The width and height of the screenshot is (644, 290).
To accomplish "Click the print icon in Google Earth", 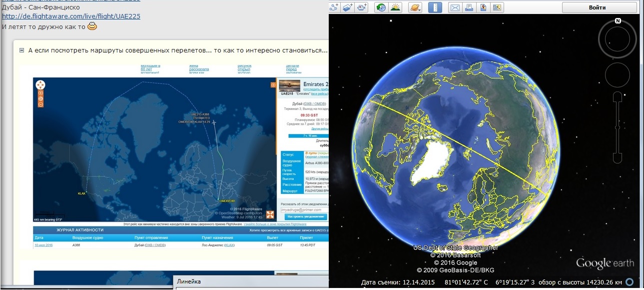I will coord(469,7).
